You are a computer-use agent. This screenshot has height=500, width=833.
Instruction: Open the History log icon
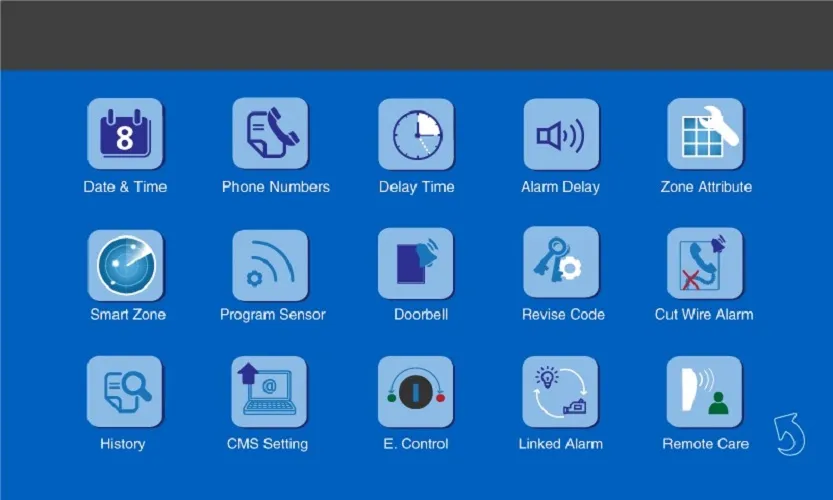coord(125,392)
